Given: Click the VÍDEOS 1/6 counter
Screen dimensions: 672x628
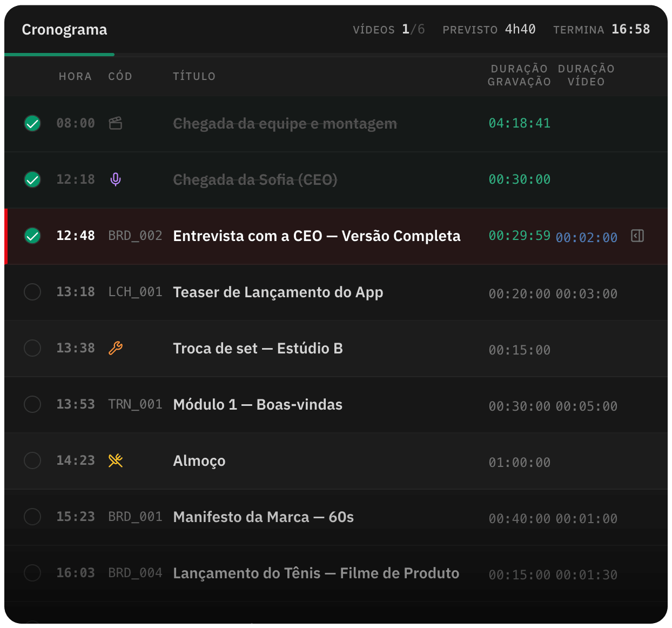Looking at the screenshot, I should pos(389,29).
